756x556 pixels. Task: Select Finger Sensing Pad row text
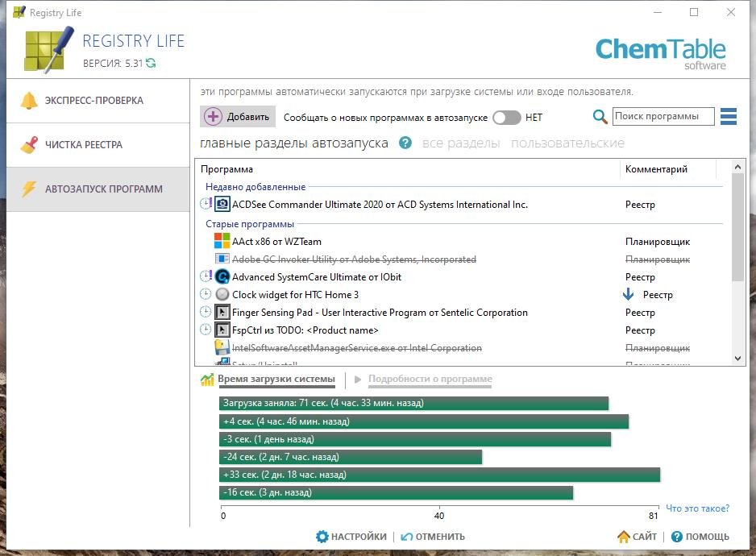380,313
